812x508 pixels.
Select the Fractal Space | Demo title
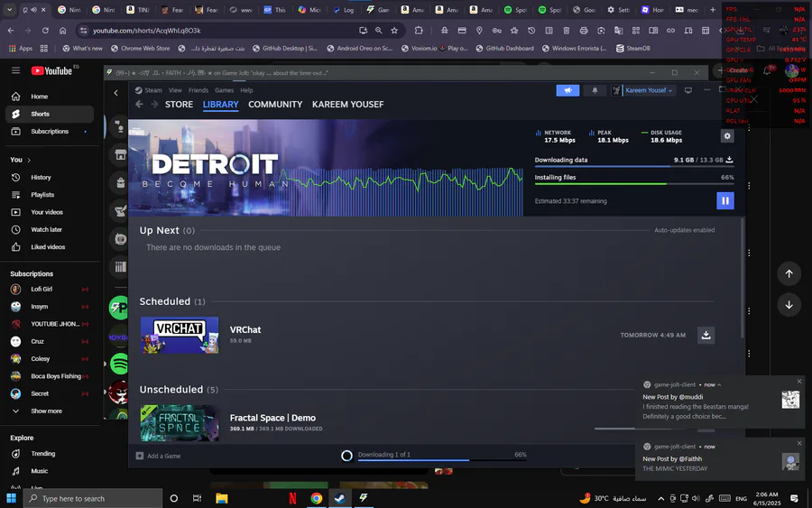[272, 418]
